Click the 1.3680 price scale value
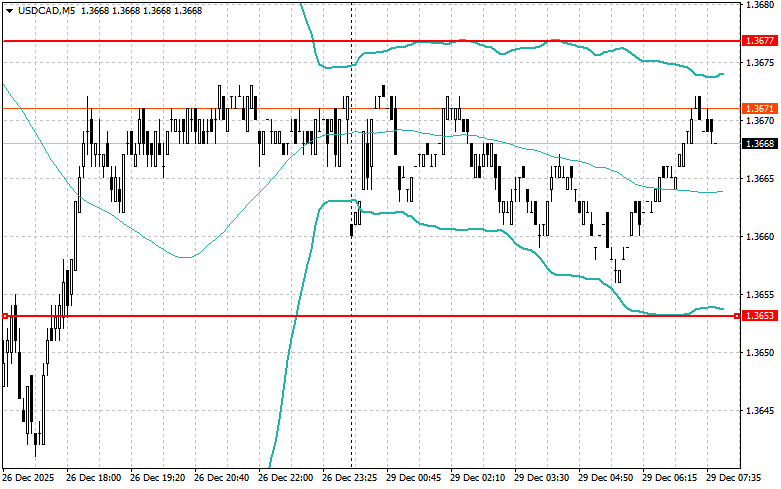 [x=760, y=4]
